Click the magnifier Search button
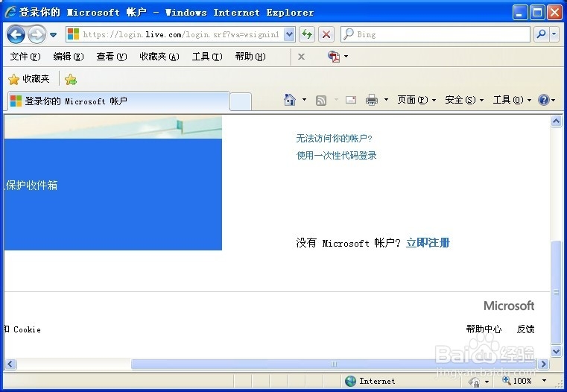Image resolution: width=567 pixels, height=392 pixels. (x=542, y=35)
